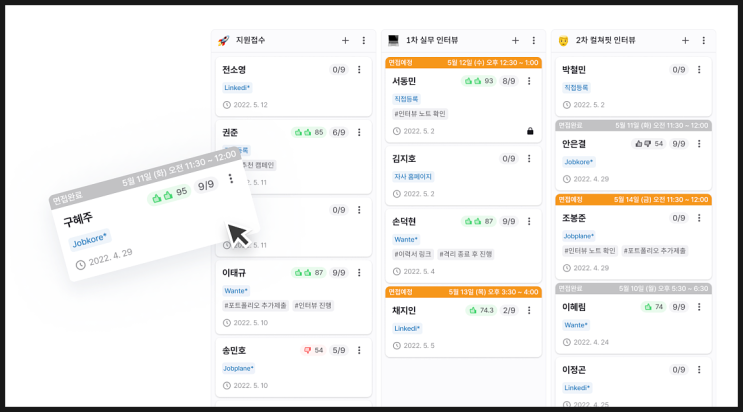Viewport: 743px width, 412px height.
Task: Open applicant name 김지호
Action: point(404,159)
